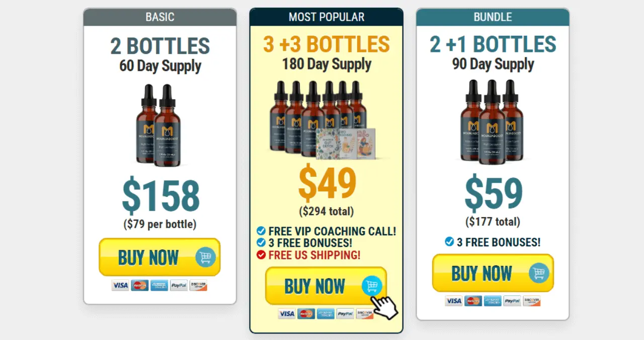Click the Discover icon under the Bundle plan
Viewport: 644px width, 340px height.
tap(532, 301)
